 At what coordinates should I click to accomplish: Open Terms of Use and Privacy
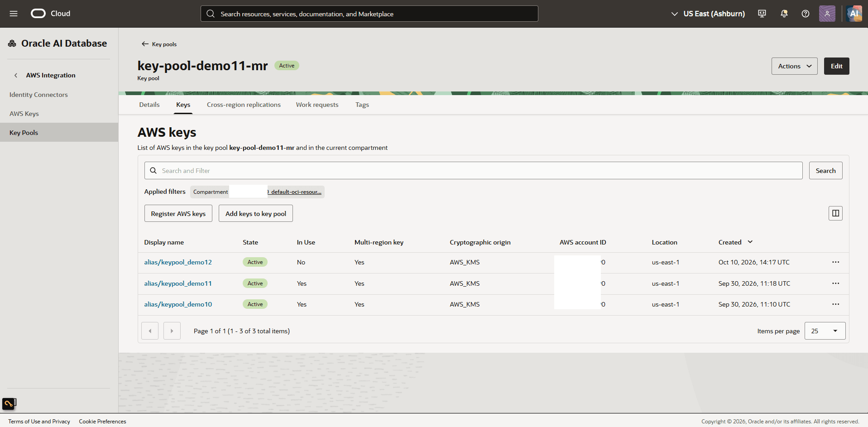click(39, 422)
